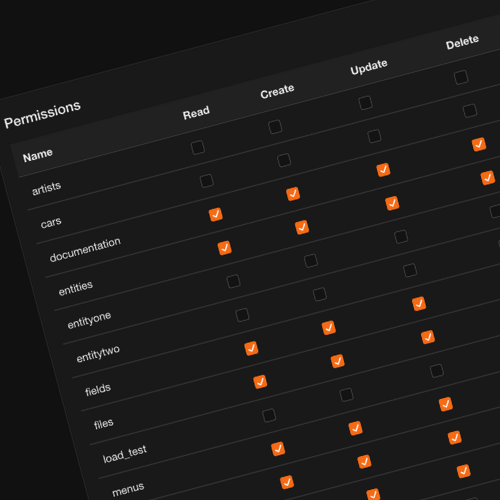Uncheck Delete permission for documentation

(x=479, y=144)
